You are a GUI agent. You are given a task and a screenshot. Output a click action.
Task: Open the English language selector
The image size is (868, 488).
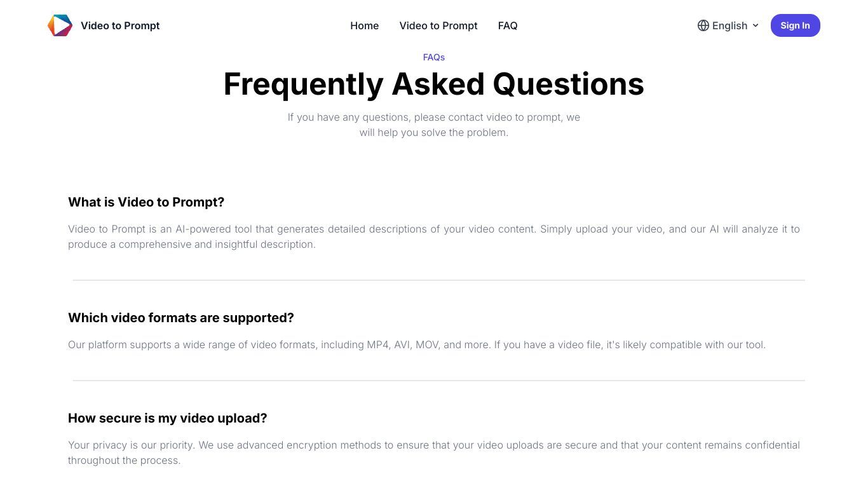[728, 25]
